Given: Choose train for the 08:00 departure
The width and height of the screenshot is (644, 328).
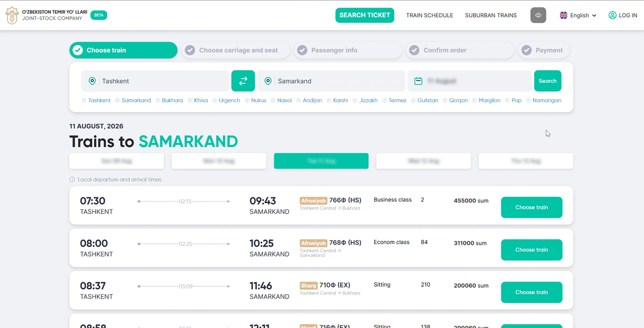Looking at the screenshot, I should (531, 250).
